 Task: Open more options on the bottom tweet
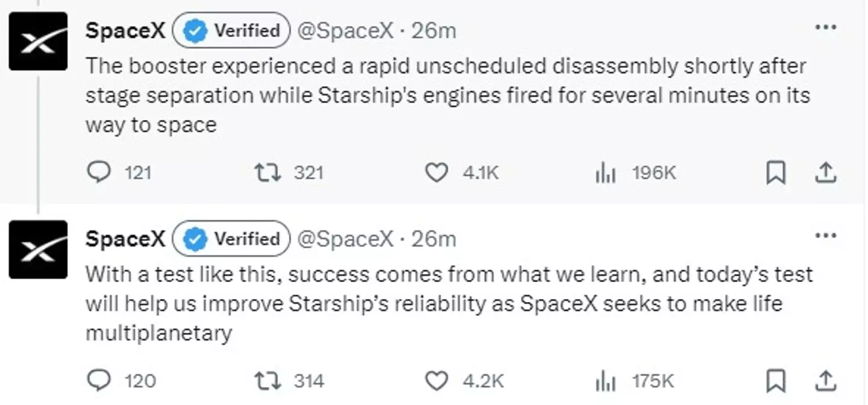click(x=826, y=236)
